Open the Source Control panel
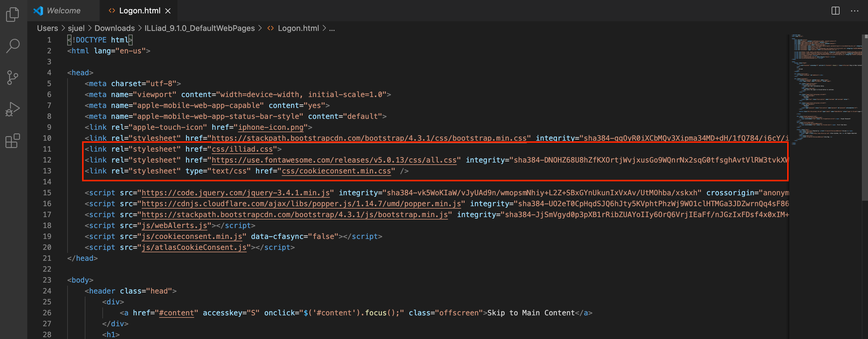Screen dimensions: 868x339 pyautogui.click(x=12, y=78)
